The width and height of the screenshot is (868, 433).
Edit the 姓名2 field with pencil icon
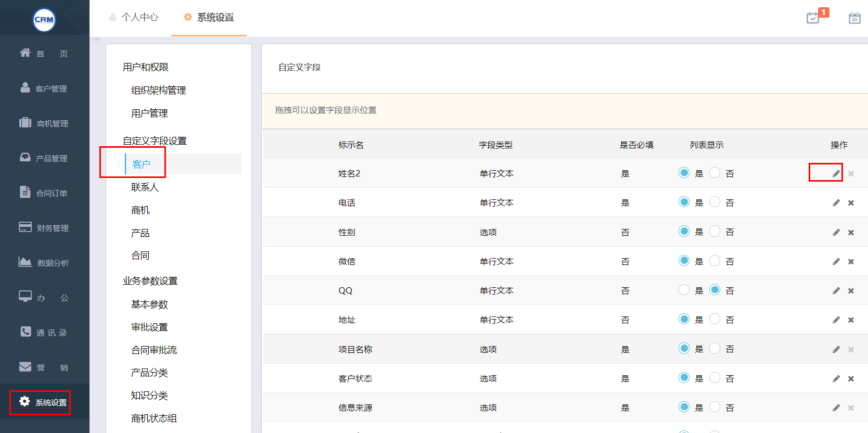(x=836, y=174)
